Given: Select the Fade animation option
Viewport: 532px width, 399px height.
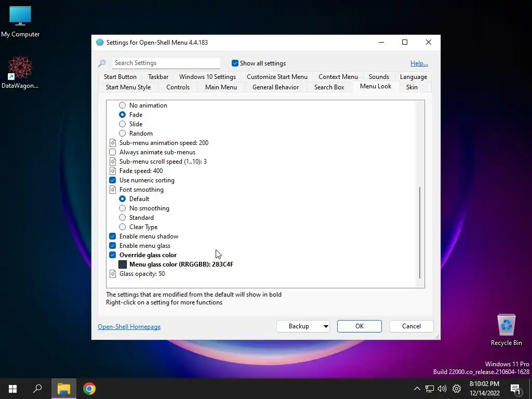Looking at the screenshot, I should point(122,115).
